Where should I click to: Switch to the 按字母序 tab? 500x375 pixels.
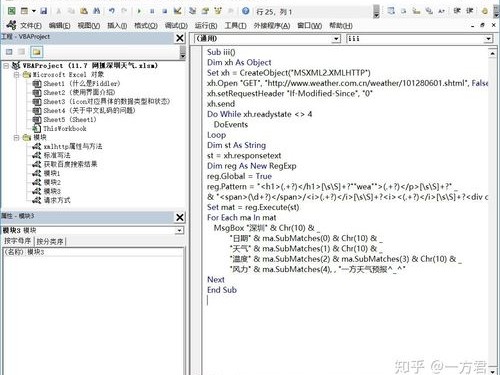(17, 241)
